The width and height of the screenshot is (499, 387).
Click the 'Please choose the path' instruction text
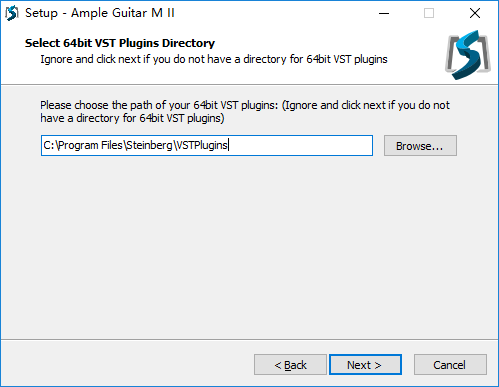tap(245, 112)
